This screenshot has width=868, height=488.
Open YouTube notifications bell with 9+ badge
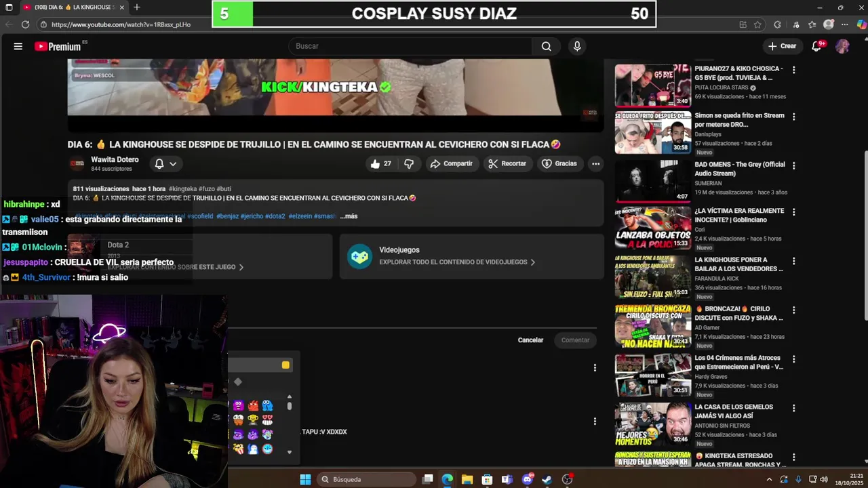pyautogui.click(x=817, y=46)
